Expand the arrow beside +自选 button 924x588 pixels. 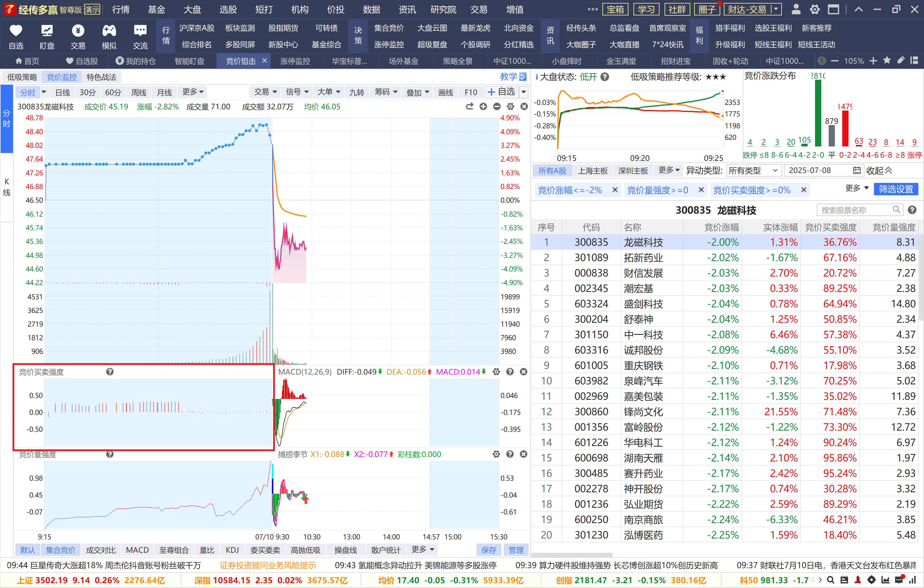pyautogui.click(x=523, y=92)
